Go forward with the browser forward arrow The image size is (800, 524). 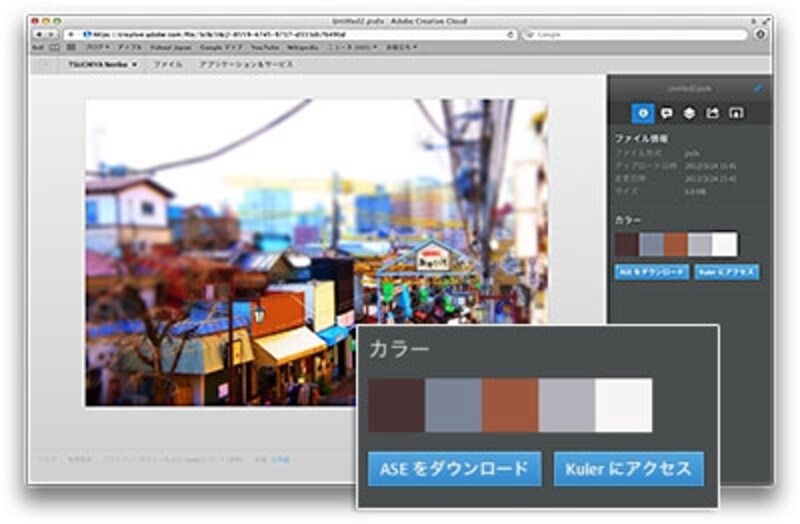[x=51, y=34]
